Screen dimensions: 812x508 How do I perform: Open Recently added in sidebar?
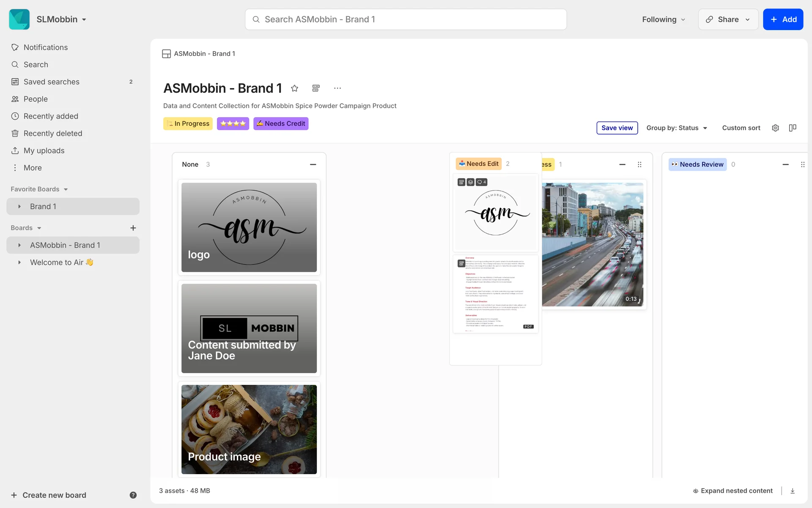click(51, 116)
